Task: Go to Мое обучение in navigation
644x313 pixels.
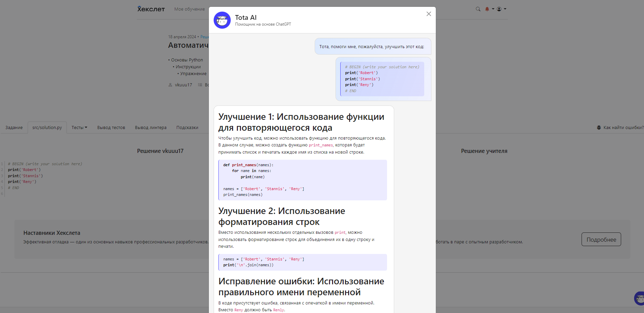Action: pyautogui.click(x=189, y=9)
